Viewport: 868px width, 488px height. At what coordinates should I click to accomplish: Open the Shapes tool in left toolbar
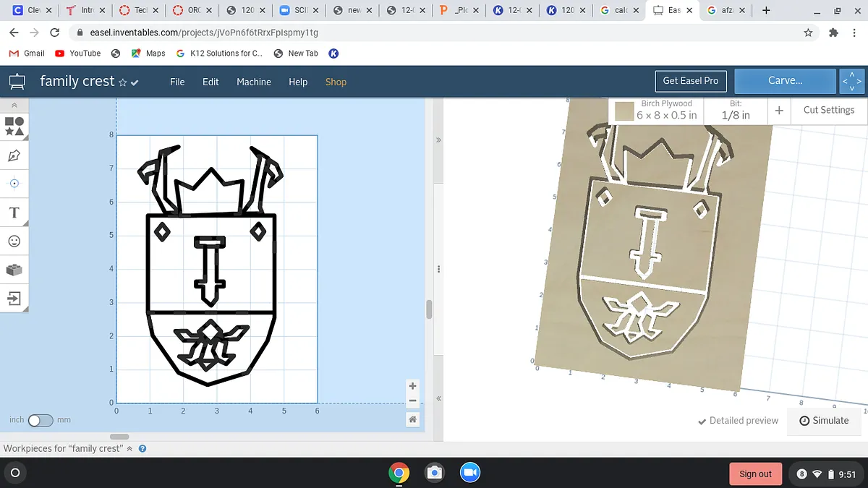point(14,127)
